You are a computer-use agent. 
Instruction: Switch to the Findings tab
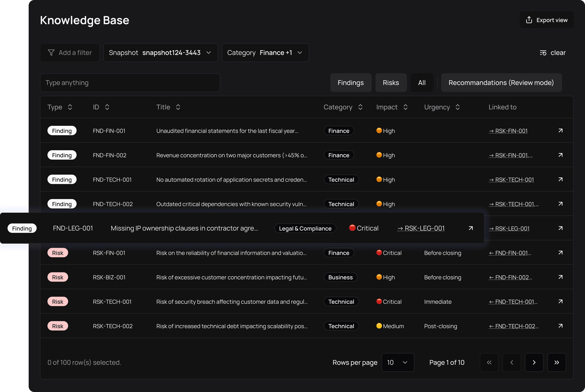point(351,83)
